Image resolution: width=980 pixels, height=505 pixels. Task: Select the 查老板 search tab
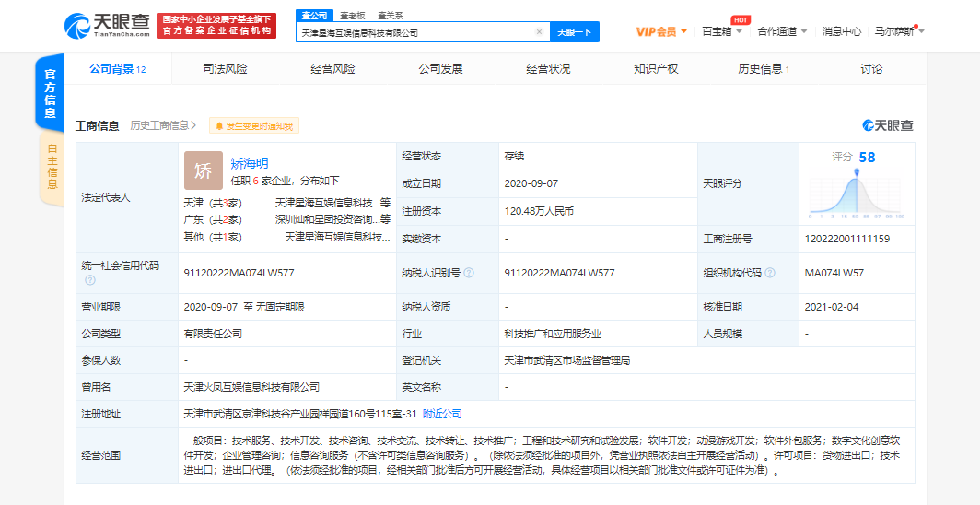pyautogui.click(x=353, y=15)
